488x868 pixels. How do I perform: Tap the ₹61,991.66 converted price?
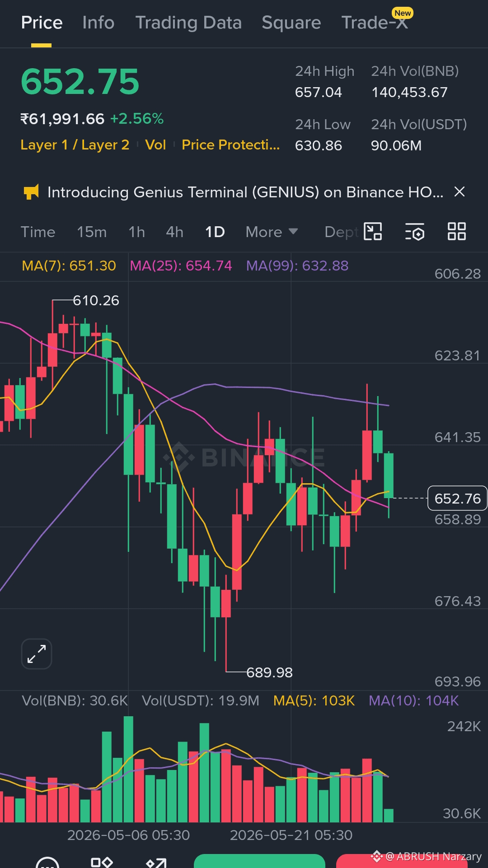[x=62, y=119]
